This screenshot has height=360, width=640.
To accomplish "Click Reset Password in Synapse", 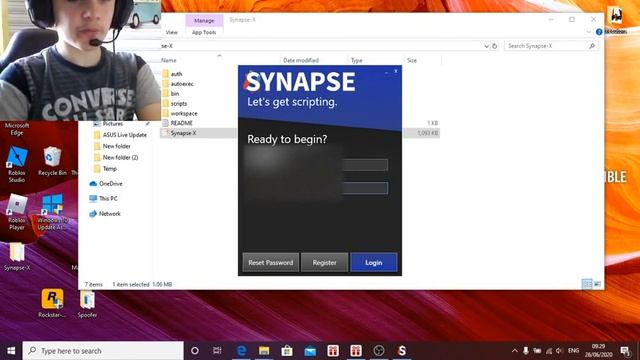I will tap(271, 262).
